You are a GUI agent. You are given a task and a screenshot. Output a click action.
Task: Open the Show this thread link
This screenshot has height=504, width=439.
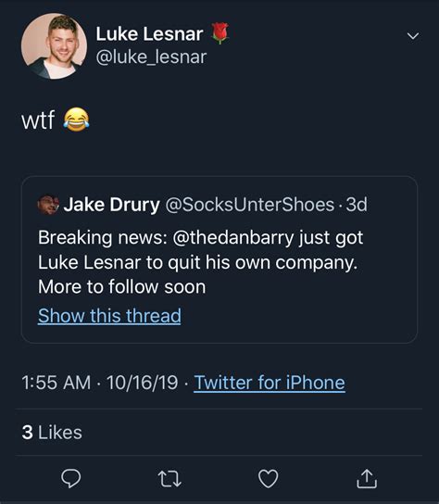(x=109, y=315)
